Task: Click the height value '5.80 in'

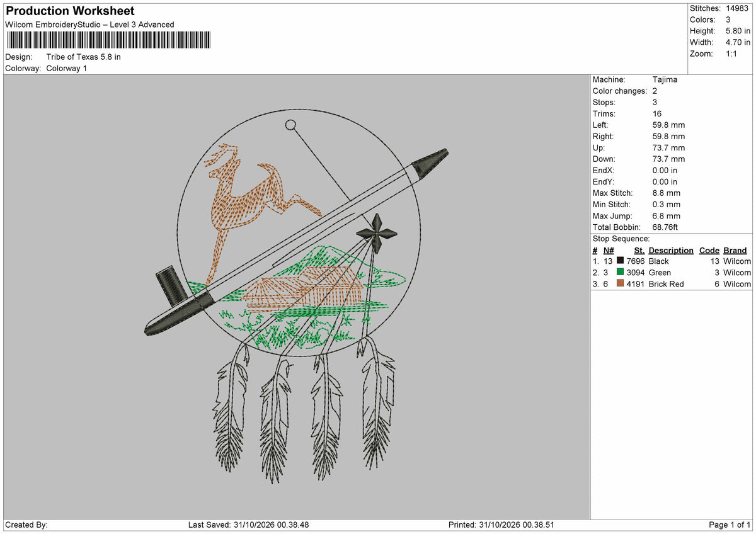Action: [x=738, y=31]
